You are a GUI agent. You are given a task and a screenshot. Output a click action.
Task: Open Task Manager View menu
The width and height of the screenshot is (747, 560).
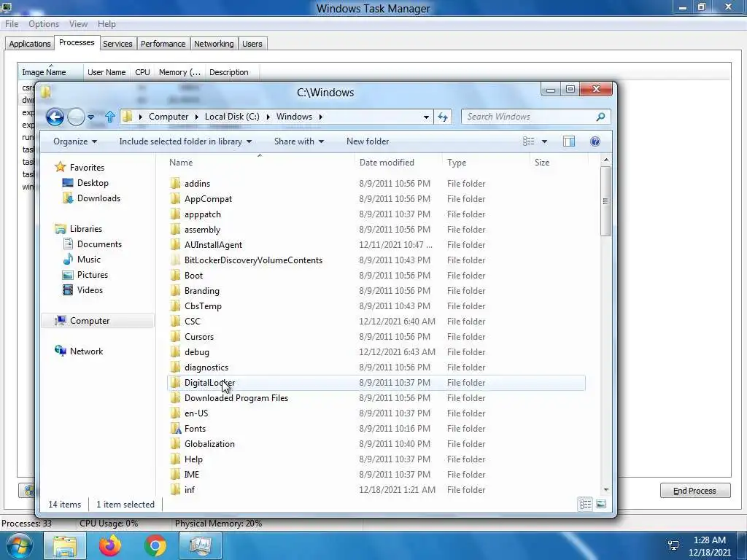click(78, 24)
